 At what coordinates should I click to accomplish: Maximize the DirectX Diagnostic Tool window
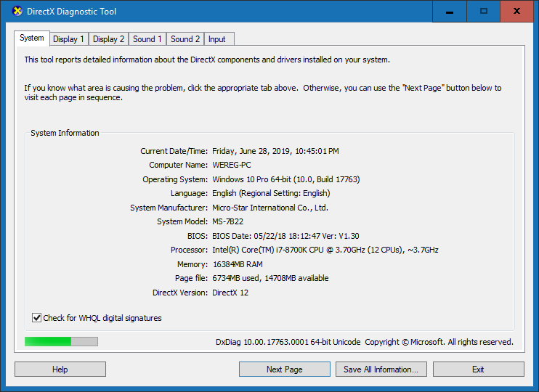tap(484, 12)
